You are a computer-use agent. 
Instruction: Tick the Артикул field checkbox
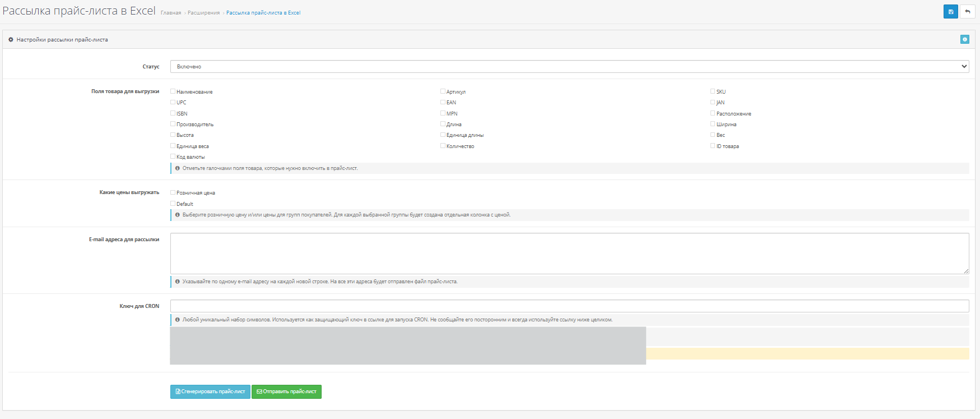(x=443, y=91)
